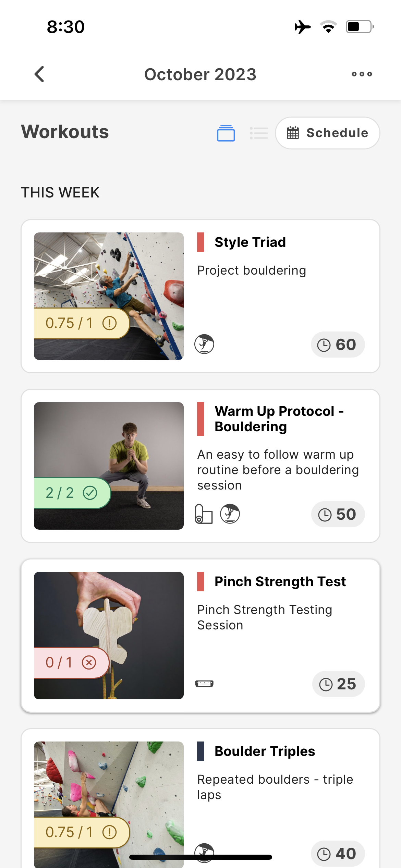Switch to list view layout

[x=259, y=133]
